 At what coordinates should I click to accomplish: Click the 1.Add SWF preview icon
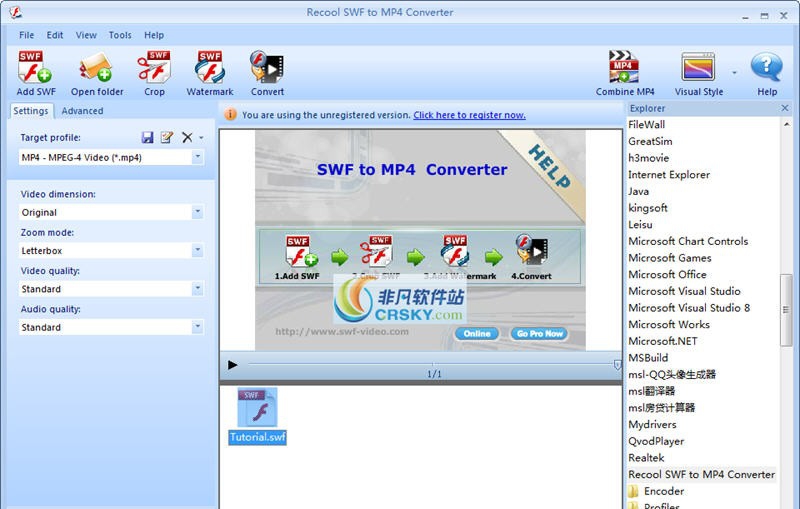pyautogui.click(x=301, y=250)
